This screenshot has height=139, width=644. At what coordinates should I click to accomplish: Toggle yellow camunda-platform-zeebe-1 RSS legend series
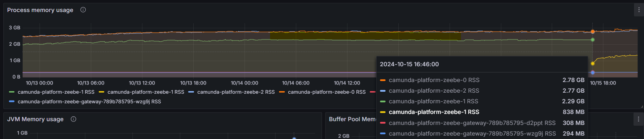(146, 92)
